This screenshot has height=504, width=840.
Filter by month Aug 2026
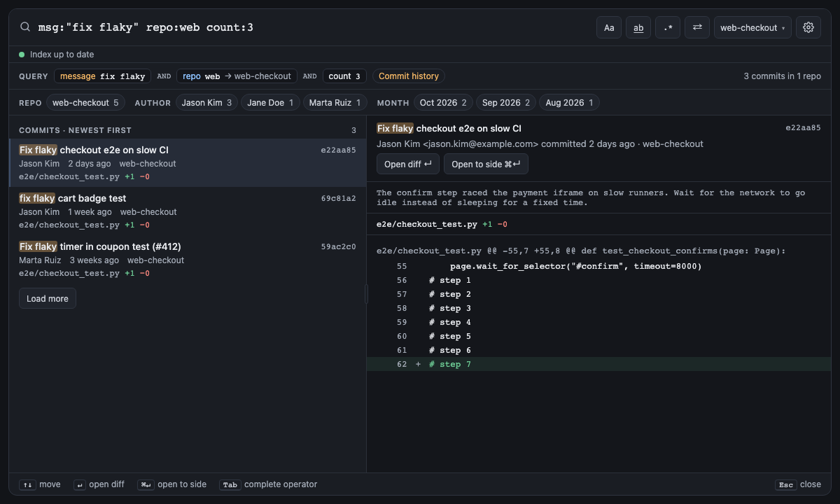569,103
